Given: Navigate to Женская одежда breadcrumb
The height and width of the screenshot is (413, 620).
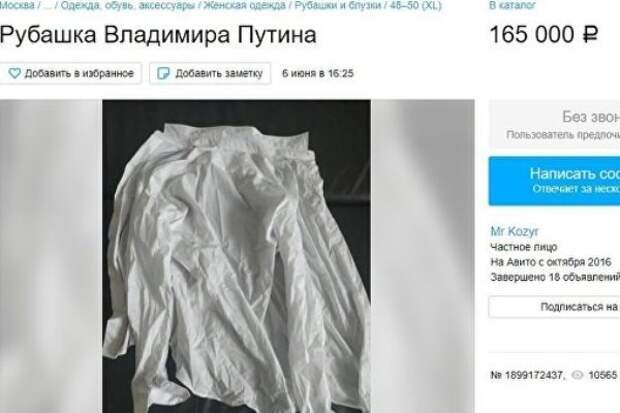Looking at the screenshot, I should 244,5.
